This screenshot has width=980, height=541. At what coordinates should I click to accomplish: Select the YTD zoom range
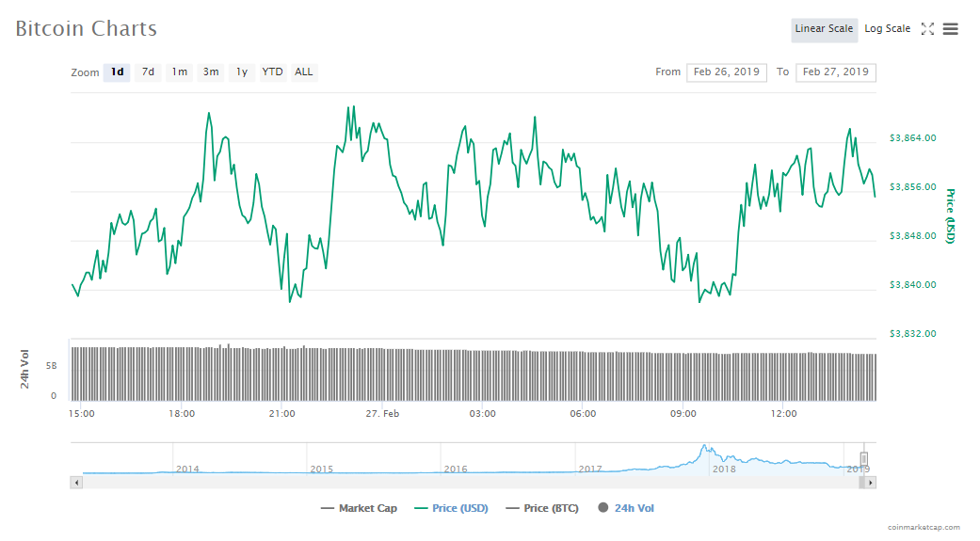(x=272, y=72)
